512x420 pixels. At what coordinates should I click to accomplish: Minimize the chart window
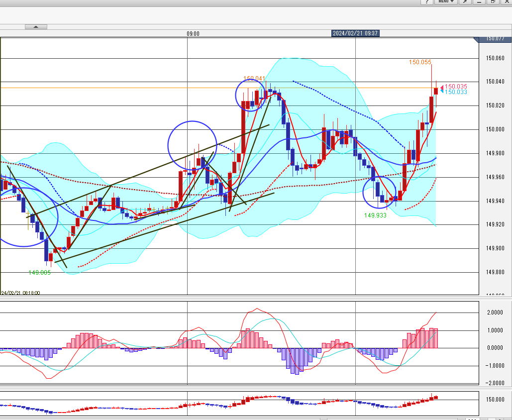tap(479, 2)
